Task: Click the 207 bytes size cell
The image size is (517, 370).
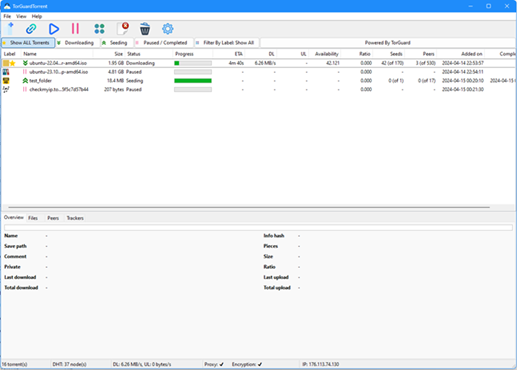Action: (x=114, y=89)
